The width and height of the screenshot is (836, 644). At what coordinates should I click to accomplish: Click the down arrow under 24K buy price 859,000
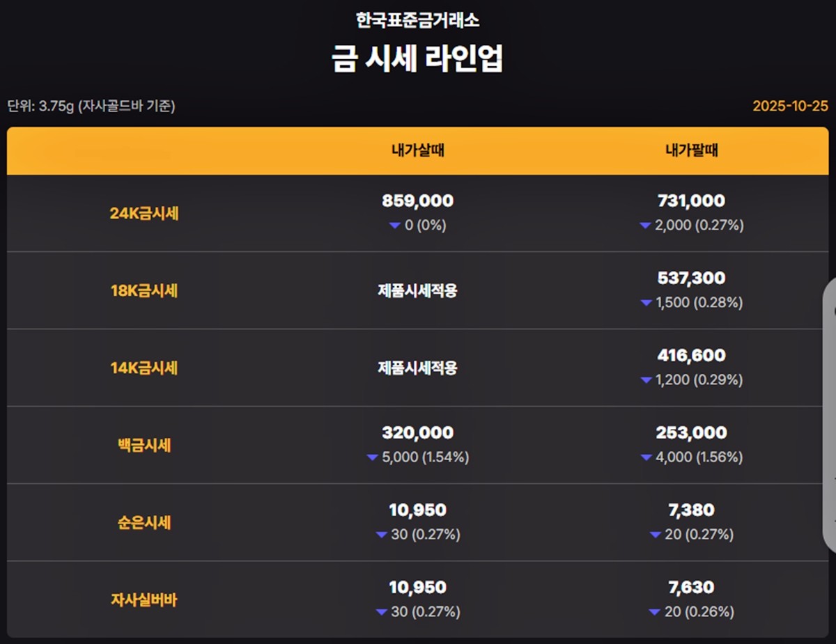pyautogui.click(x=395, y=226)
